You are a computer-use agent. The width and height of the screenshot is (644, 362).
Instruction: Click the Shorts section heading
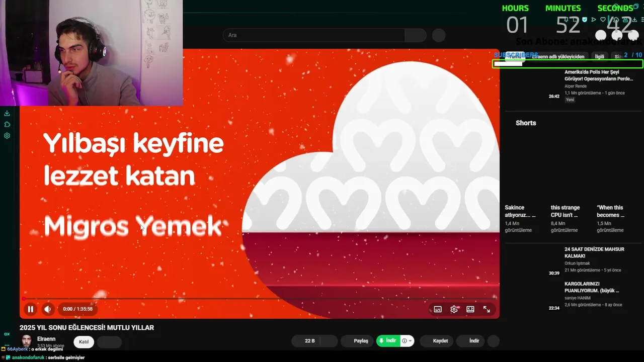pos(526,123)
